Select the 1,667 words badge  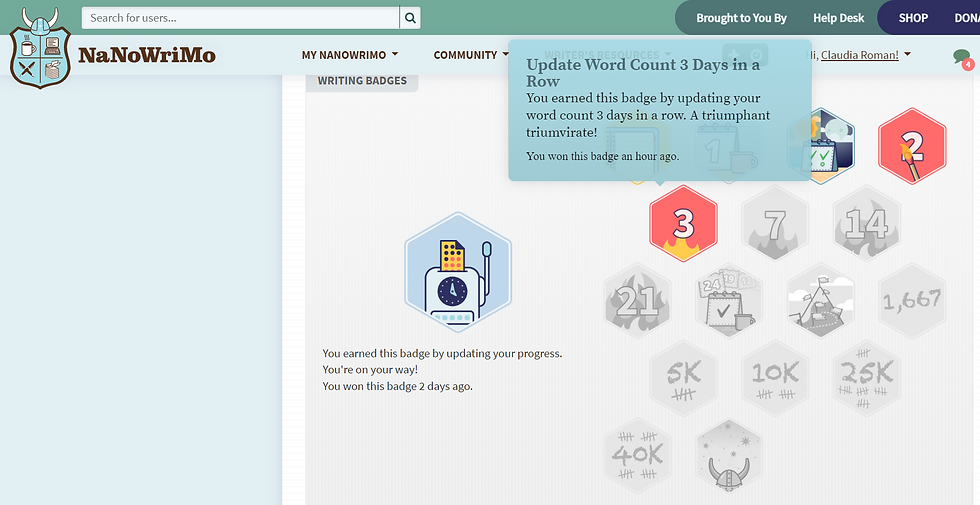point(912,301)
